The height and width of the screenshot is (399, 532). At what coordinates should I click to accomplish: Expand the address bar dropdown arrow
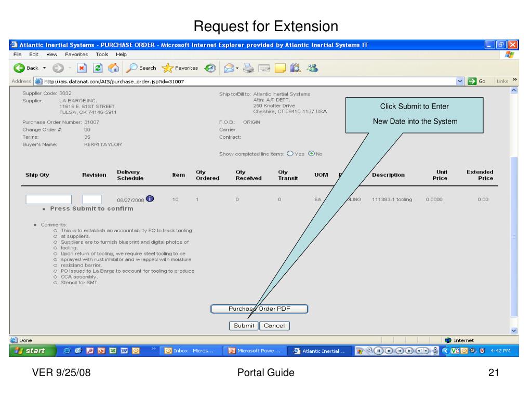[460, 81]
